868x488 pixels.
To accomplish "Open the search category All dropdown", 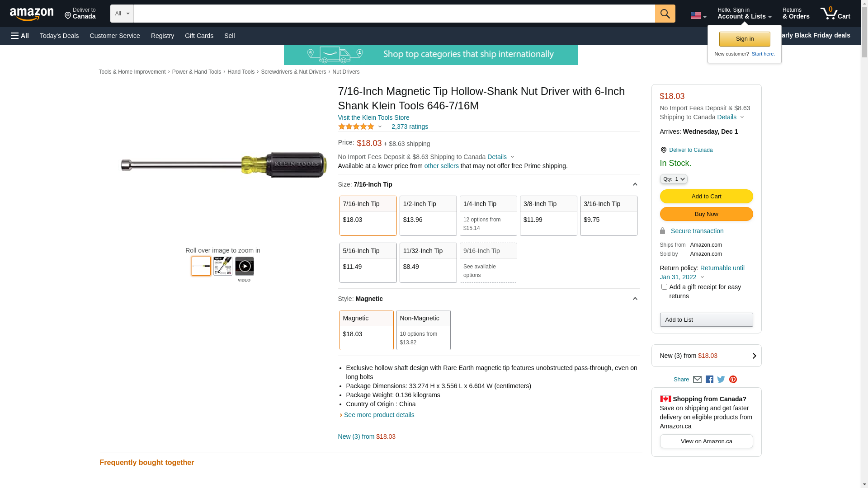I will [122, 14].
